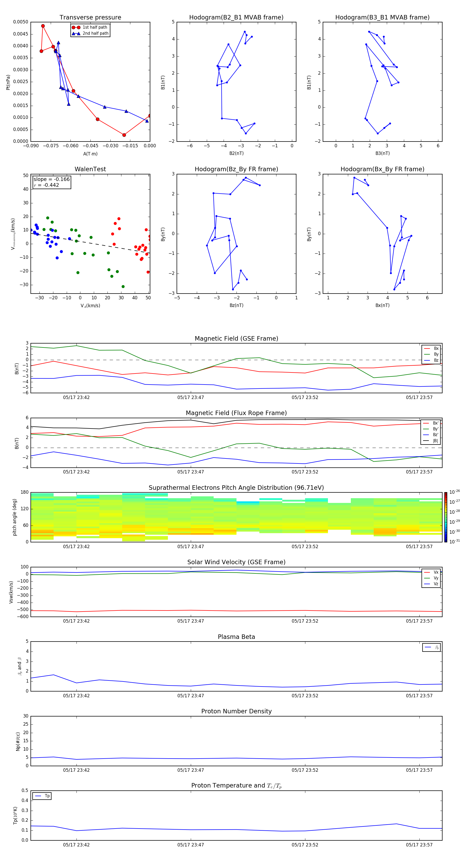This screenshot has height=868, width=473.
Task: Click the 'Bz(nT)' x-axis label
Action: click(236, 305)
